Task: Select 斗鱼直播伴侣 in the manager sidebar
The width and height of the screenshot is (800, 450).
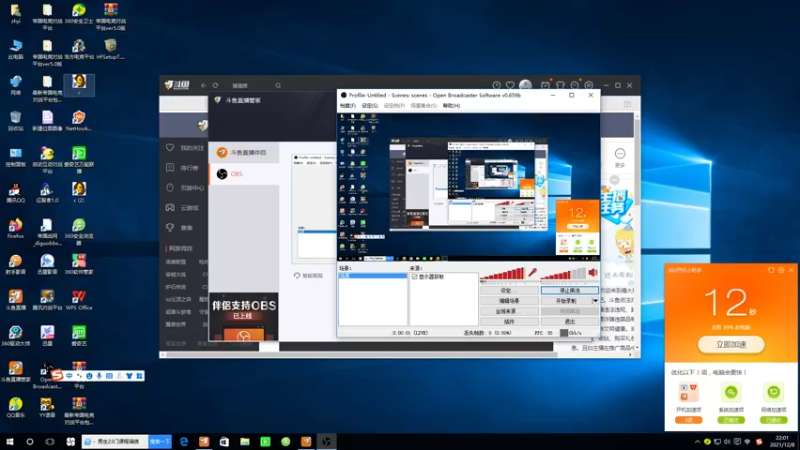Action: click(244, 153)
